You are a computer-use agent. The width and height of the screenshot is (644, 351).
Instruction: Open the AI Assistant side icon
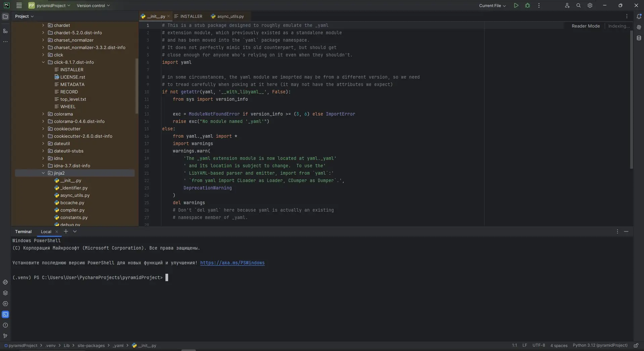[639, 27]
